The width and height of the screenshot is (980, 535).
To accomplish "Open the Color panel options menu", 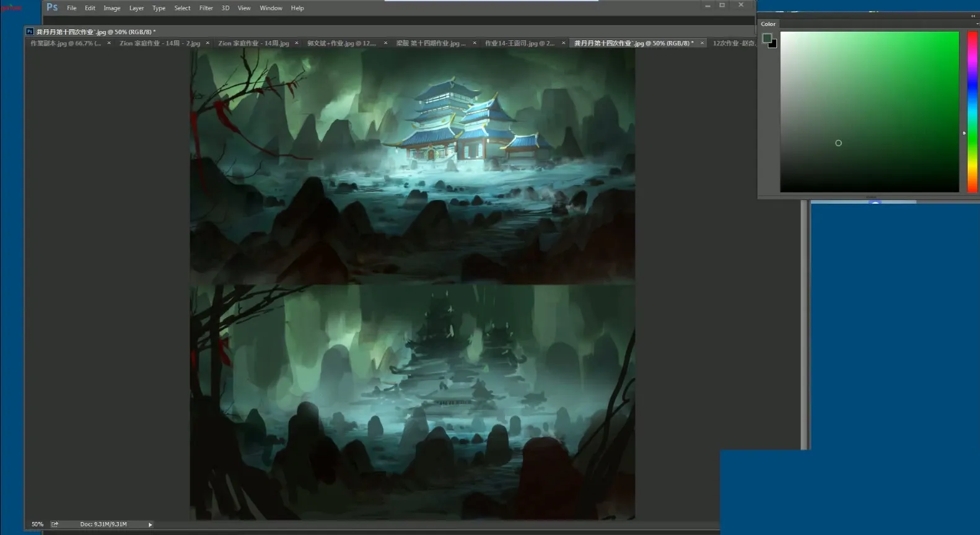I will point(977,24).
